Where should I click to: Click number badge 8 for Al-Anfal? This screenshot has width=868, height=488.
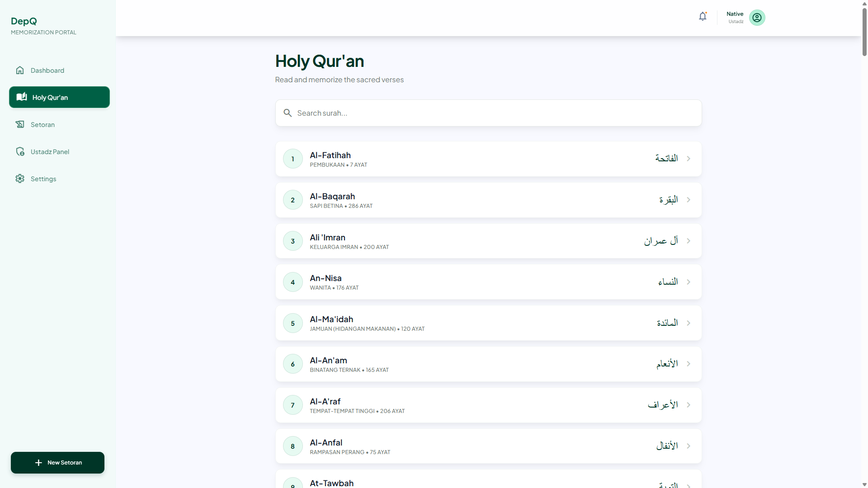click(293, 446)
